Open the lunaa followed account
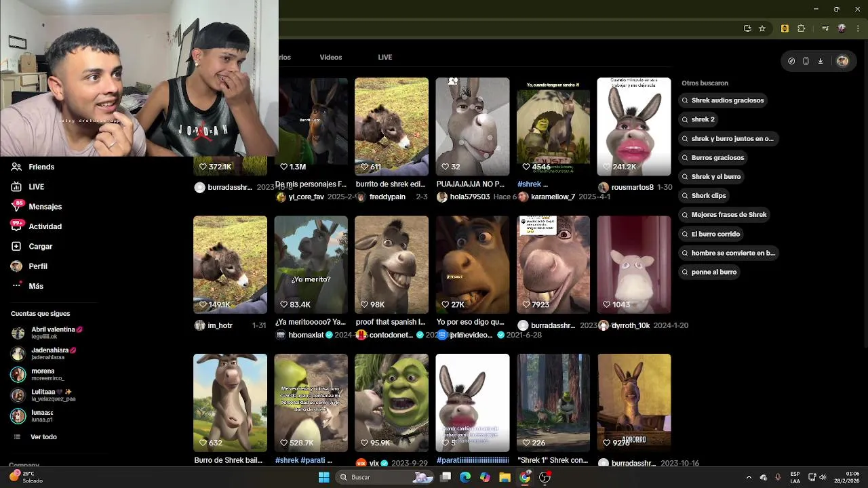 coord(33,416)
